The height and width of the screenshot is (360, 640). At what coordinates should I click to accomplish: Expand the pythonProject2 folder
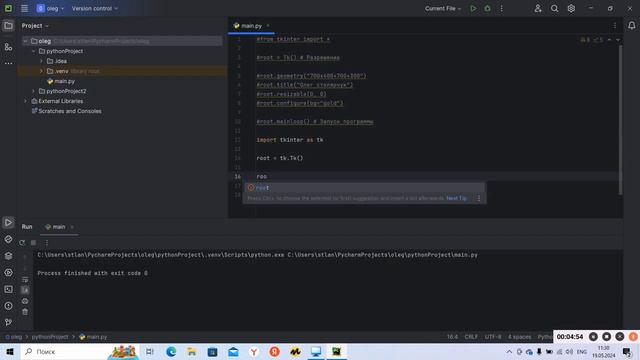(33, 91)
